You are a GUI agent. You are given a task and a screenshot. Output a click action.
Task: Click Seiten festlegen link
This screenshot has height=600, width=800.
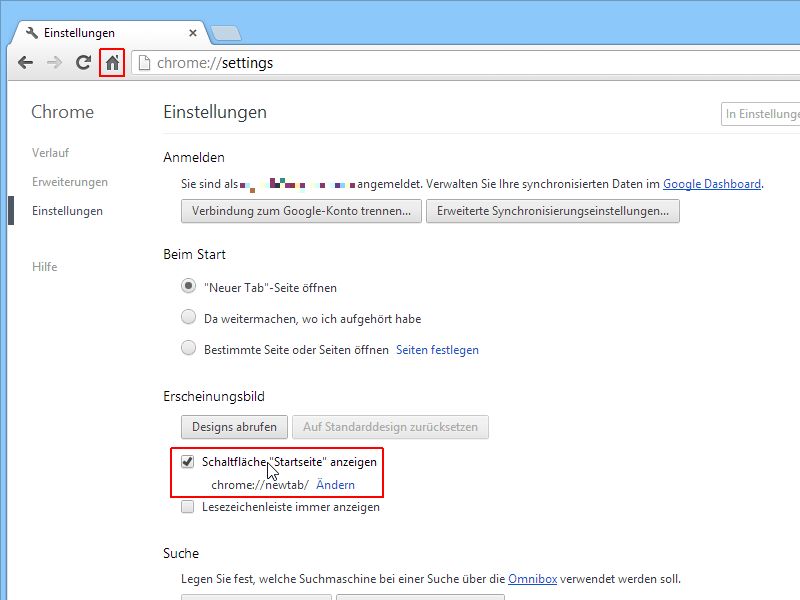(437, 350)
